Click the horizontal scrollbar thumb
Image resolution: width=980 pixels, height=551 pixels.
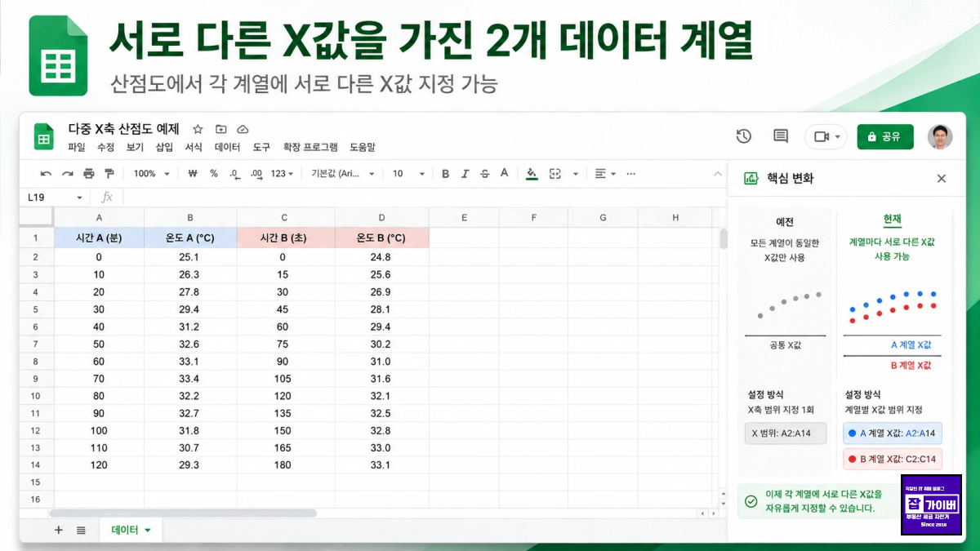(183, 513)
